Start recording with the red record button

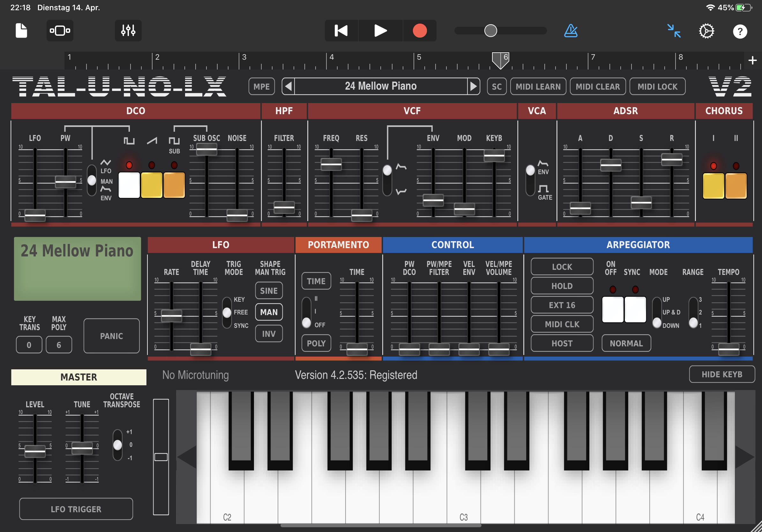(420, 31)
